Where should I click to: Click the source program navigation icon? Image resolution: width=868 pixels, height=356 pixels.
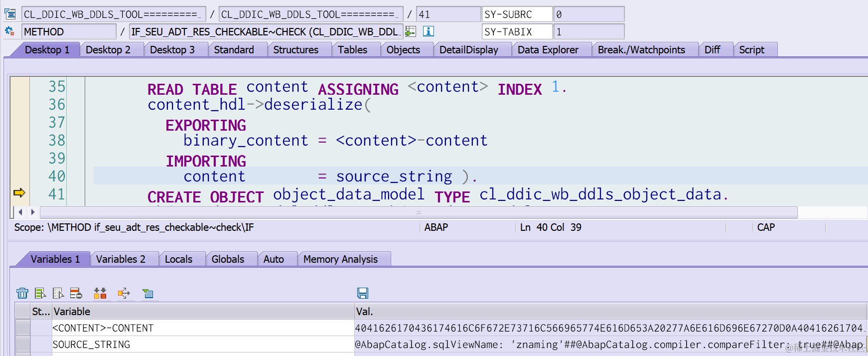click(x=10, y=14)
